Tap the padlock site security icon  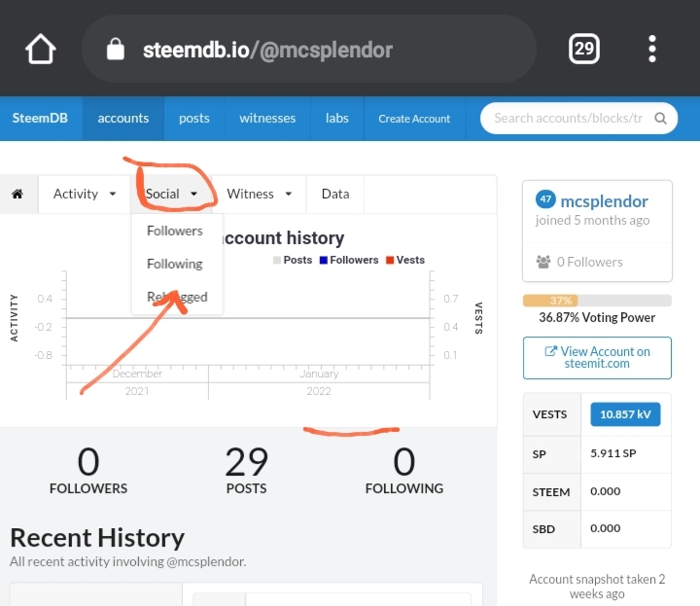click(x=115, y=49)
